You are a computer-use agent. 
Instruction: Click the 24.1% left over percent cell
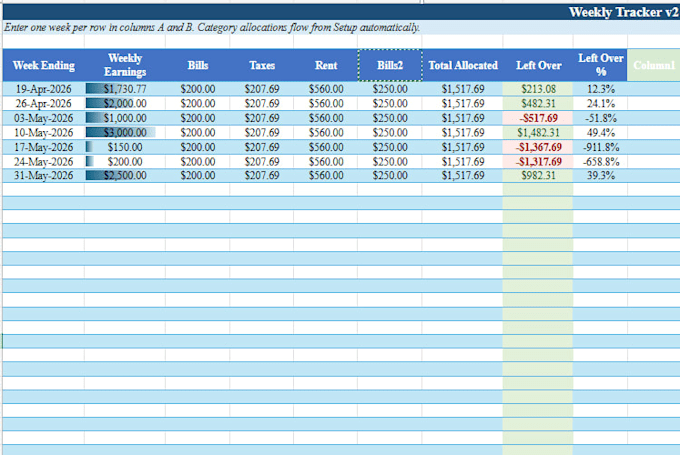[600, 103]
